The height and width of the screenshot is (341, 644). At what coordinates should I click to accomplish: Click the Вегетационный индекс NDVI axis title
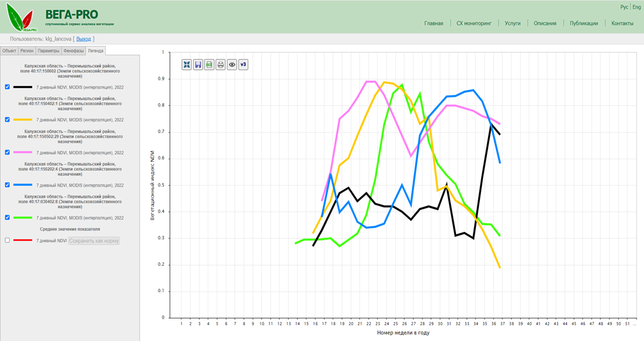point(152,185)
